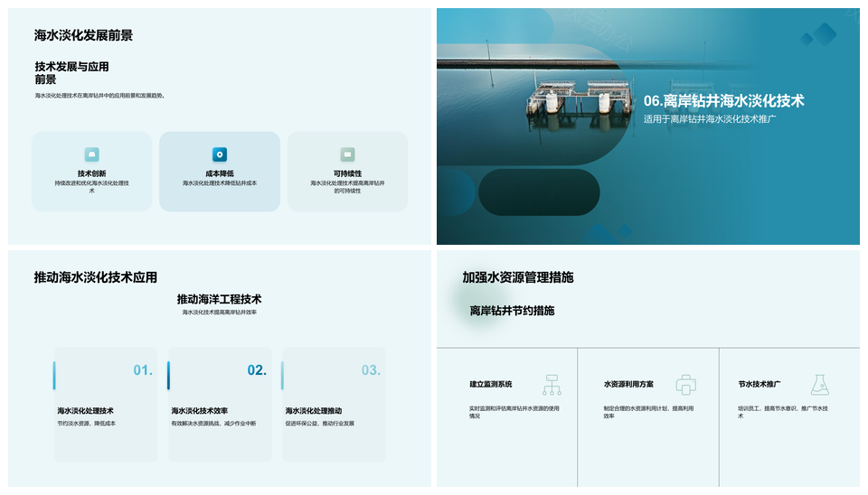Click the 06.离岸钻井海水淡化技术 heading
868x495 pixels.
pos(723,101)
